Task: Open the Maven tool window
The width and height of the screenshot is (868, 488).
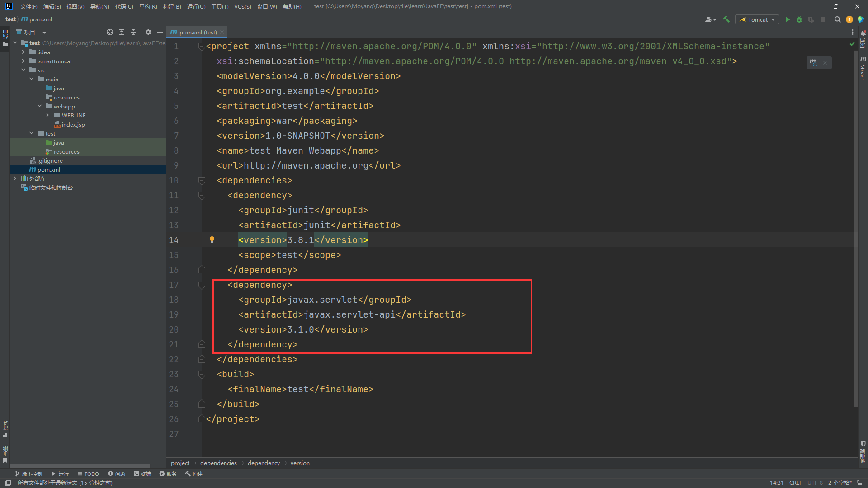Action: 863,69
